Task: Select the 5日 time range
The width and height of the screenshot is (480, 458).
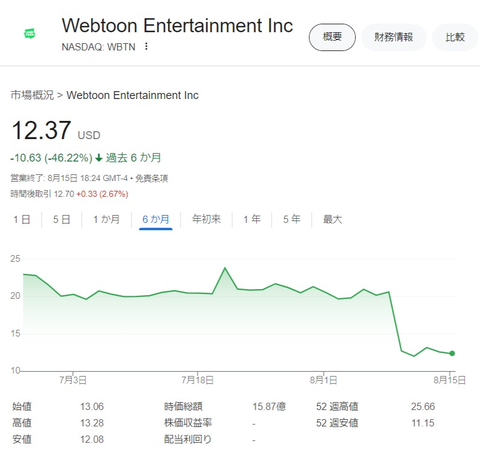Action: [x=62, y=219]
